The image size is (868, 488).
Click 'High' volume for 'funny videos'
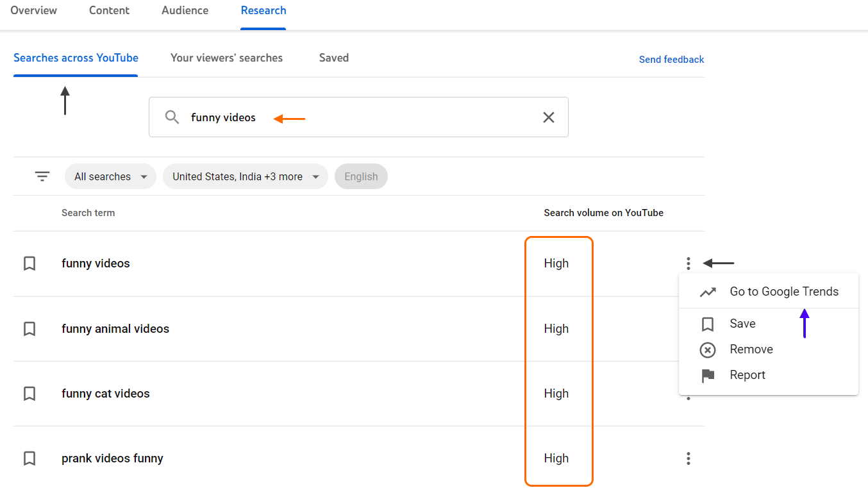(556, 264)
